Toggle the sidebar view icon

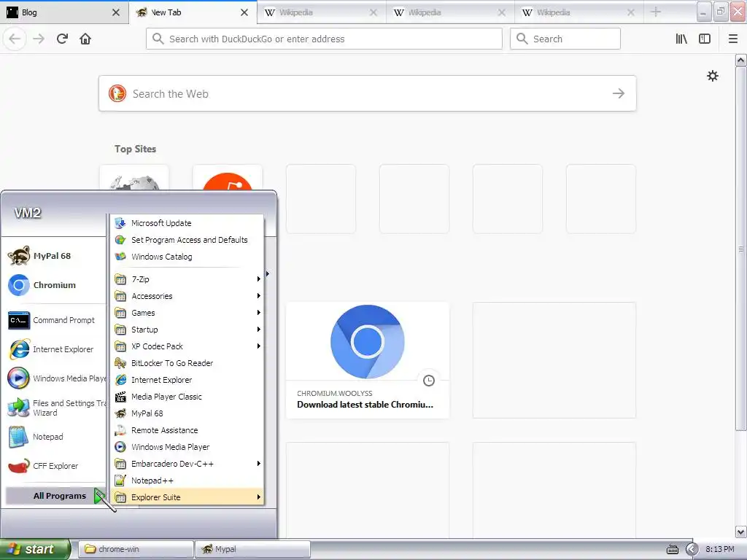(705, 39)
